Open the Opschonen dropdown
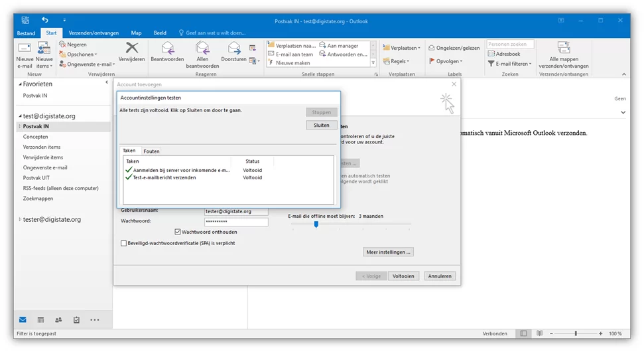Screen dimensions: 644x352 78,54
